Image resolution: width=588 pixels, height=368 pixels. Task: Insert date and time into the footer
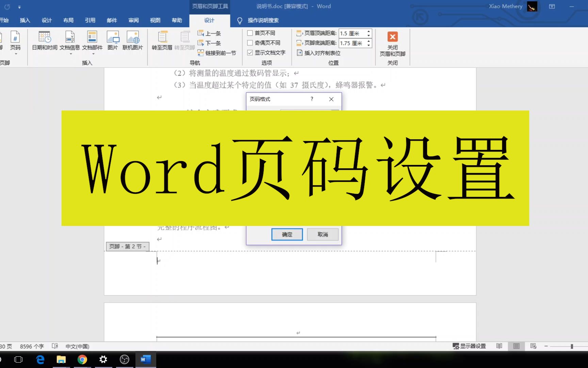pyautogui.click(x=44, y=41)
